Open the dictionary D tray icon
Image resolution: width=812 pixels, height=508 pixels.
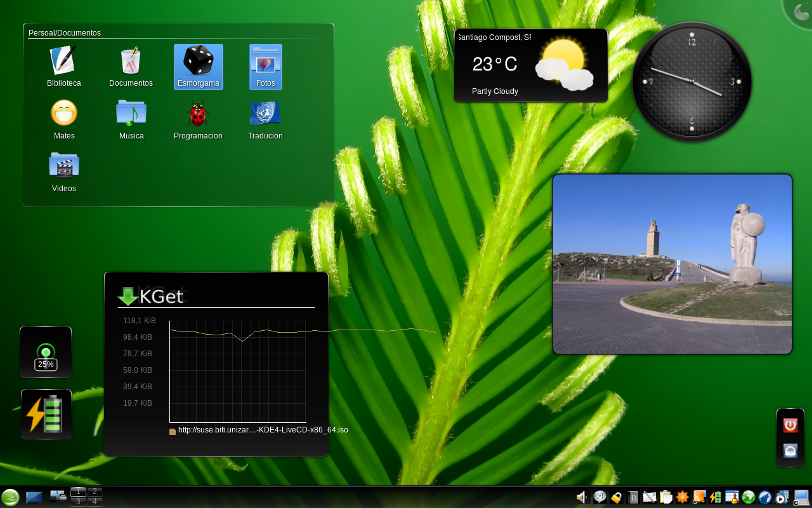632,497
